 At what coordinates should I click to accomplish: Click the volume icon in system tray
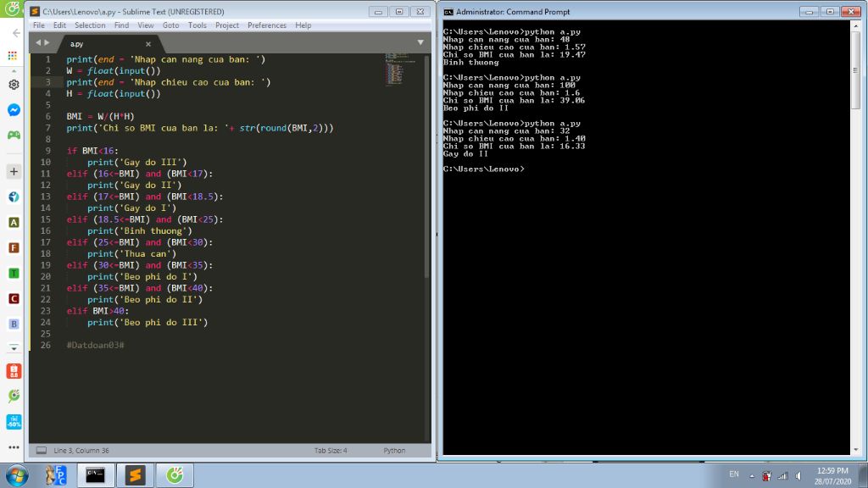click(797, 475)
